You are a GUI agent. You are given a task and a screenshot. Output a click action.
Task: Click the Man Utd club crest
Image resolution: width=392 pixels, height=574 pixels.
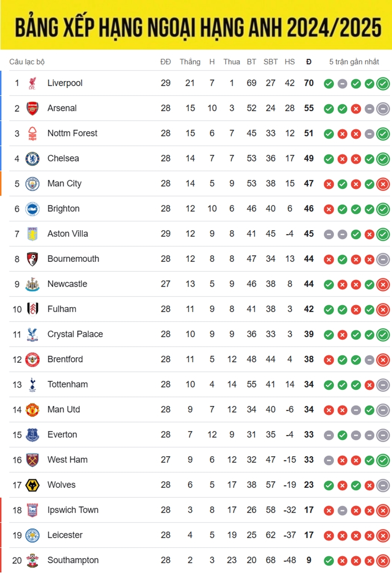pos(32,410)
